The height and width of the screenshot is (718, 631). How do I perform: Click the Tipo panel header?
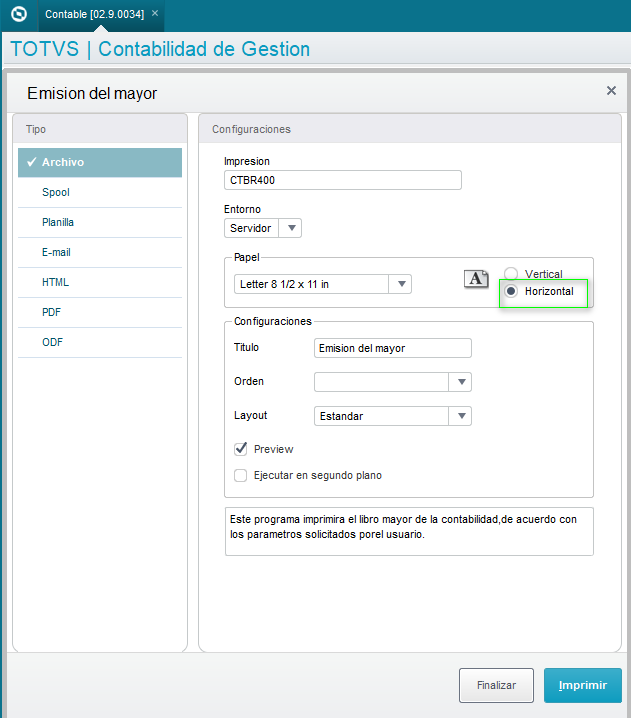click(100, 129)
